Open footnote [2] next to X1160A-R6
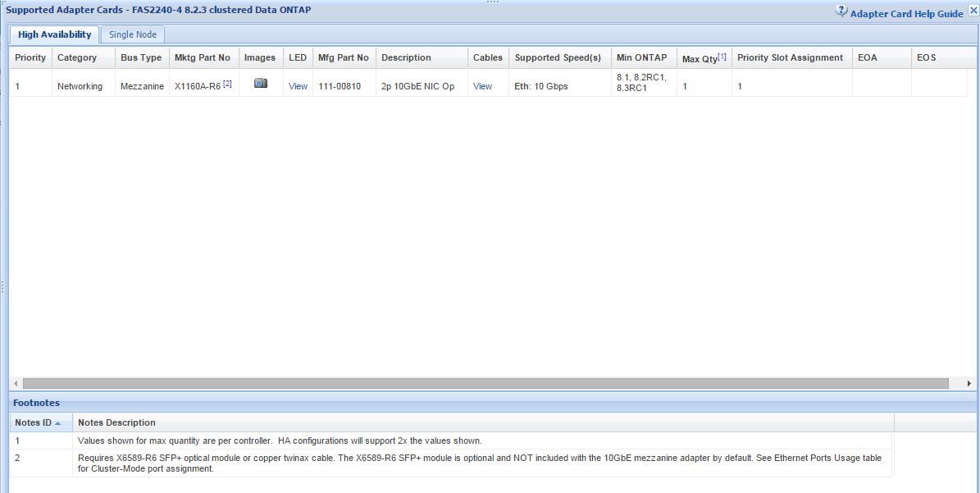 [227, 83]
